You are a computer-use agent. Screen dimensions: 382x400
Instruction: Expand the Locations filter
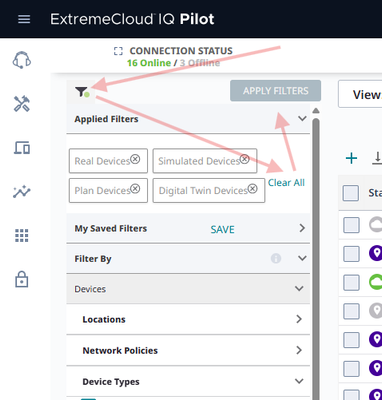tap(299, 319)
